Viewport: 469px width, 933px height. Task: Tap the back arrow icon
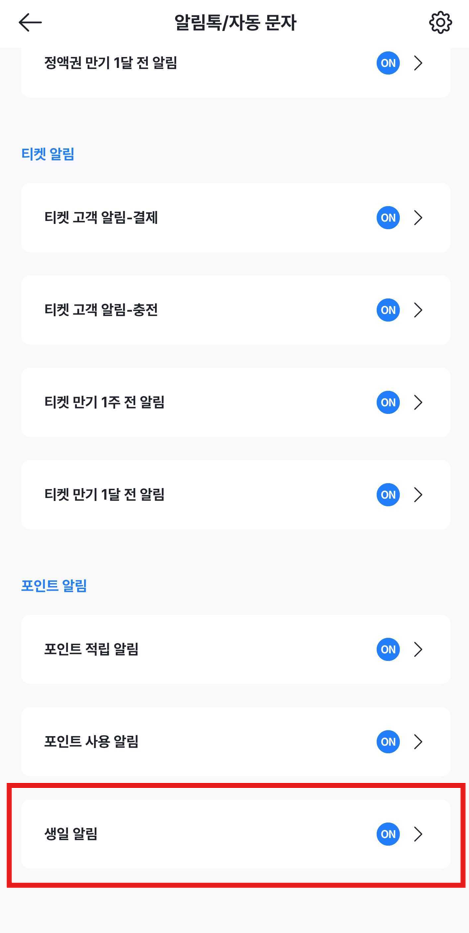pyautogui.click(x=30, y=23)
